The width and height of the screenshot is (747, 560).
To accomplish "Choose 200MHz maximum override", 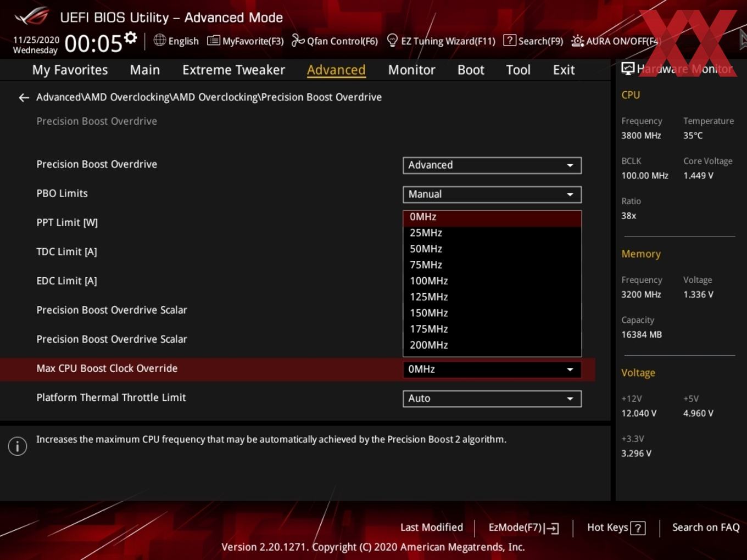I will [x=492, y=345].
